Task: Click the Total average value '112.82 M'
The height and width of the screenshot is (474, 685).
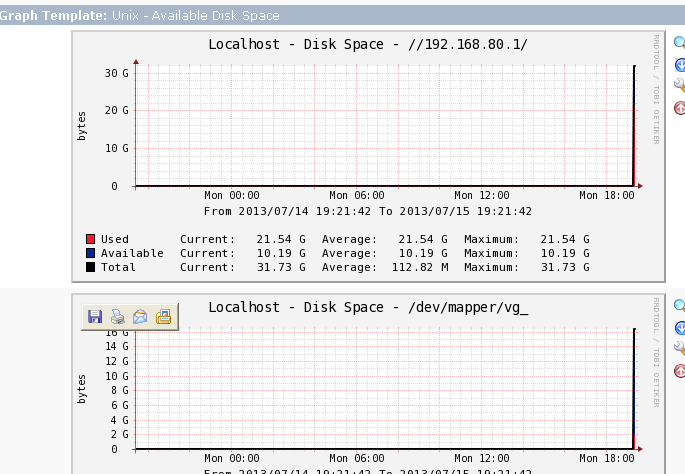Action: pyautogui.click(x=420, y=267)
